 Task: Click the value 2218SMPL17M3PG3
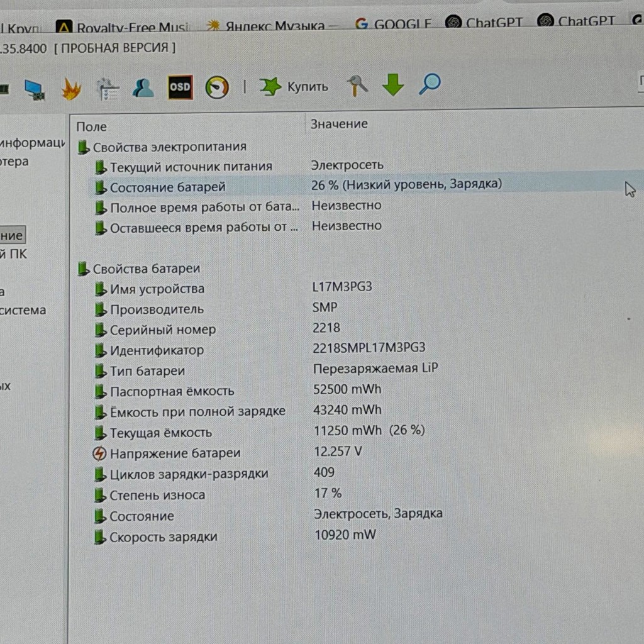(x=369, y=348)
